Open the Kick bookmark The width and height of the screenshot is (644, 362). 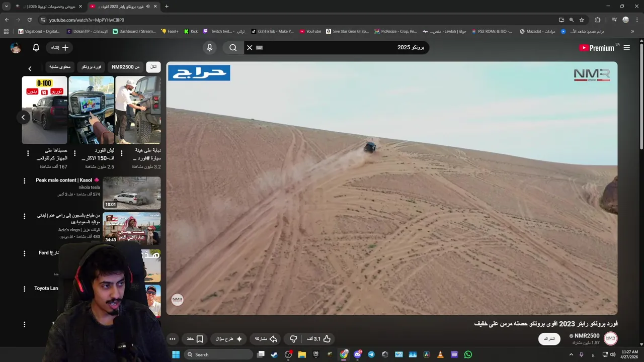coord(191,31)
